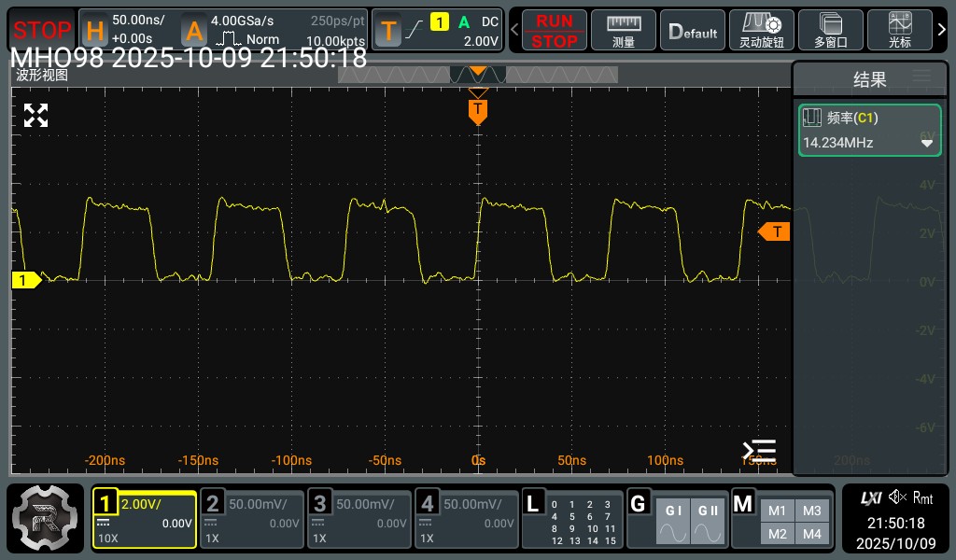Click the fullscreen expand icon on waveform view

[x=35, y=116]
